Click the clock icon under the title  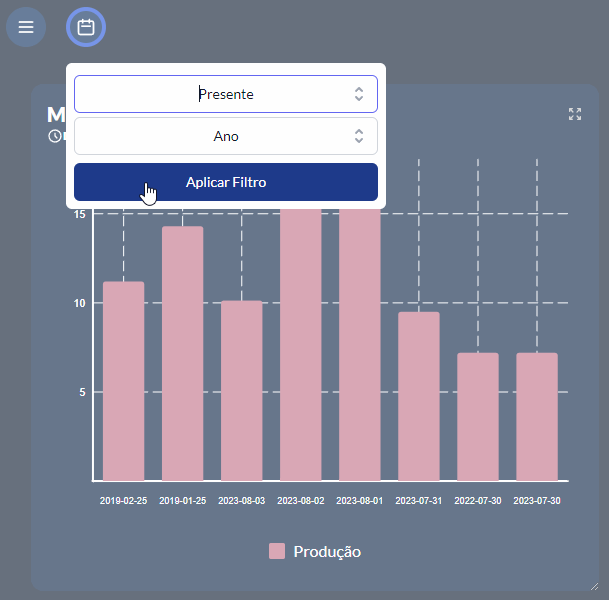pyautogui.click(x=54, y=136)
